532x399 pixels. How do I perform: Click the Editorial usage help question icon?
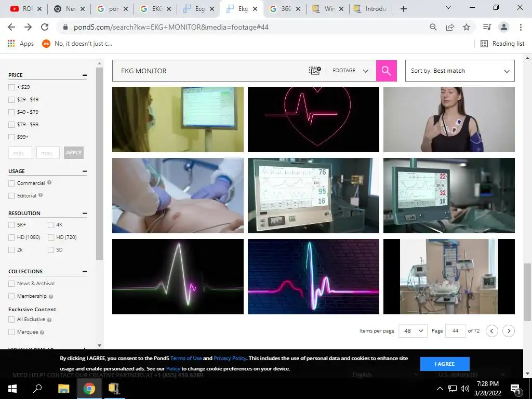point(41,195)
